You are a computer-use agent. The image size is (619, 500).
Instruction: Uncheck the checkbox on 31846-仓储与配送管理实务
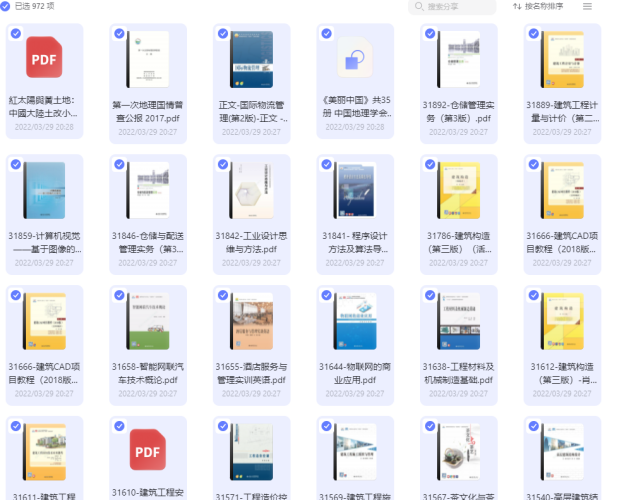(x=119, y=165)
